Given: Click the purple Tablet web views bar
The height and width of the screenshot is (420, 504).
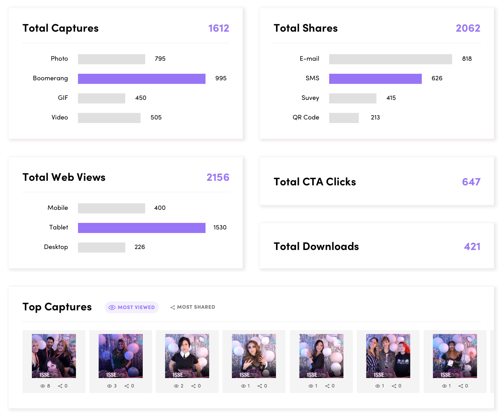Looking at the screenshot, I should coord(142,228).
